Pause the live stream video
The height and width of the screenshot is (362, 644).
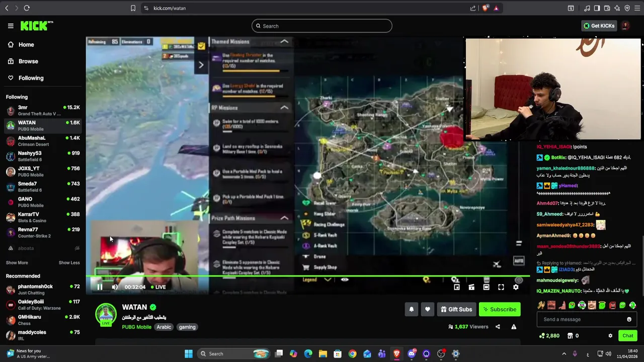[x=100, y=287]
